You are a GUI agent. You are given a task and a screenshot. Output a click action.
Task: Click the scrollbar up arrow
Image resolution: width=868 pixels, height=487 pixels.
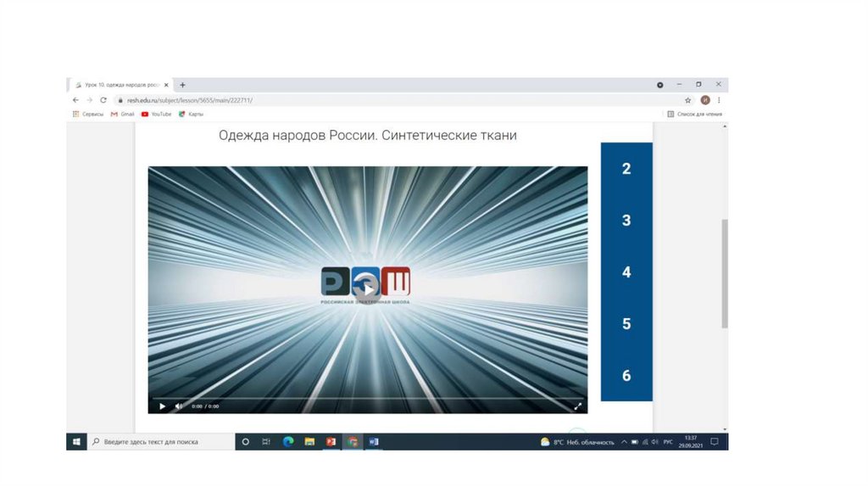coord(725,127)
